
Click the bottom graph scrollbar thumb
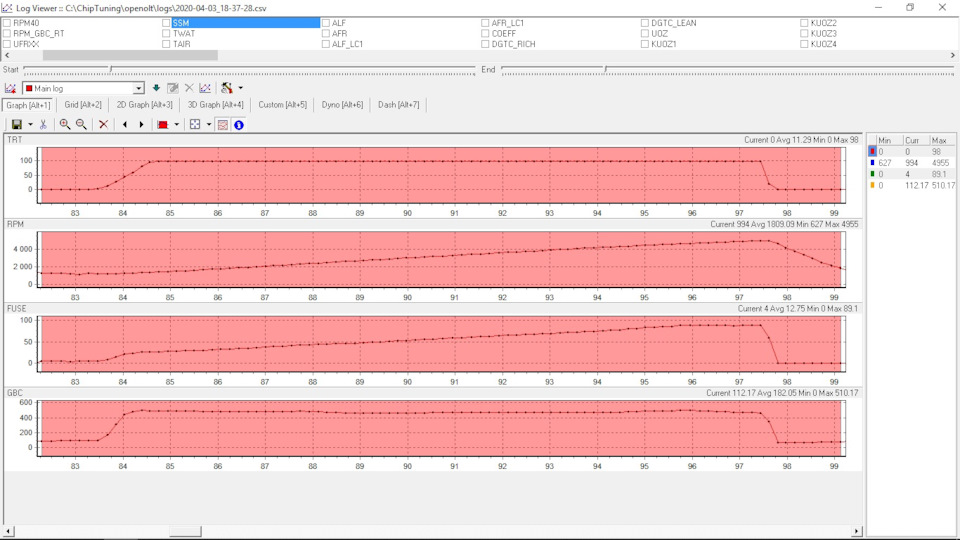click(x=186, y=531)
